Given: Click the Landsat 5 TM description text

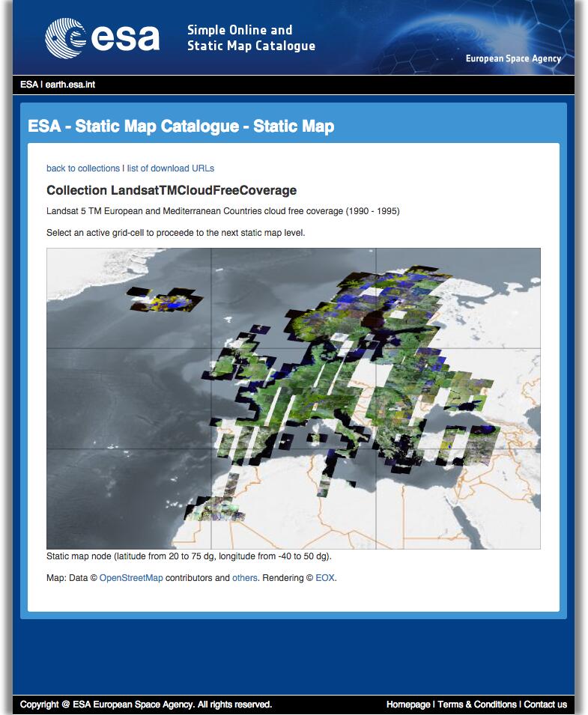Looking at the screenshot, I should pos(223,211).
